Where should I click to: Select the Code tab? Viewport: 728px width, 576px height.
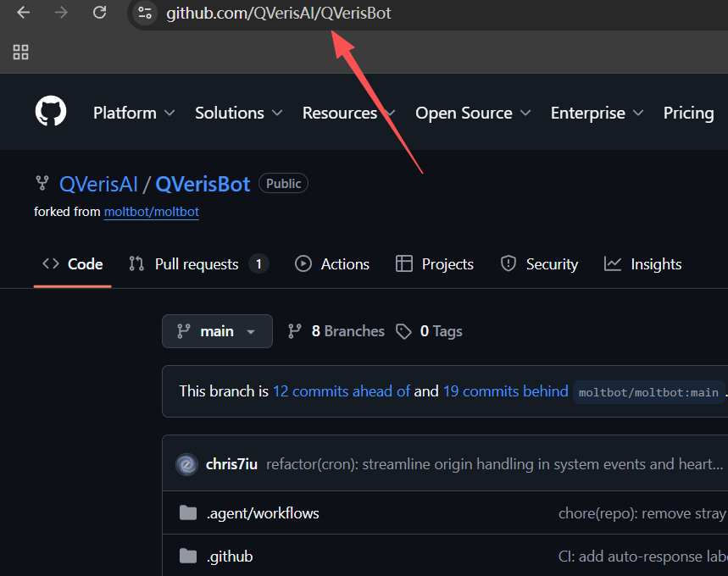tap(72, 264)
